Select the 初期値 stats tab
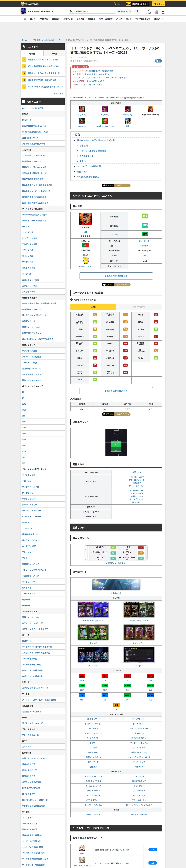 [x=93, y=307]
